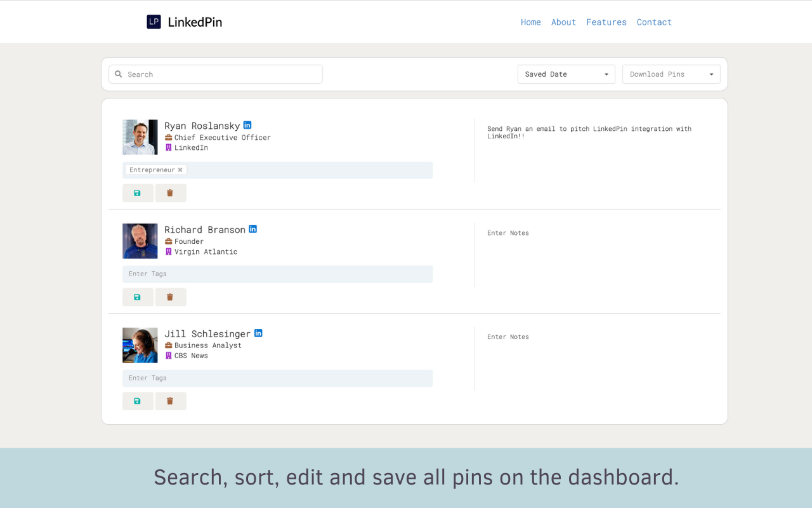Image resolution: width=812 pixels, height=508 pixels.
Task: Click building icon next to Virgin Atlantic
Action: [169, 252]
